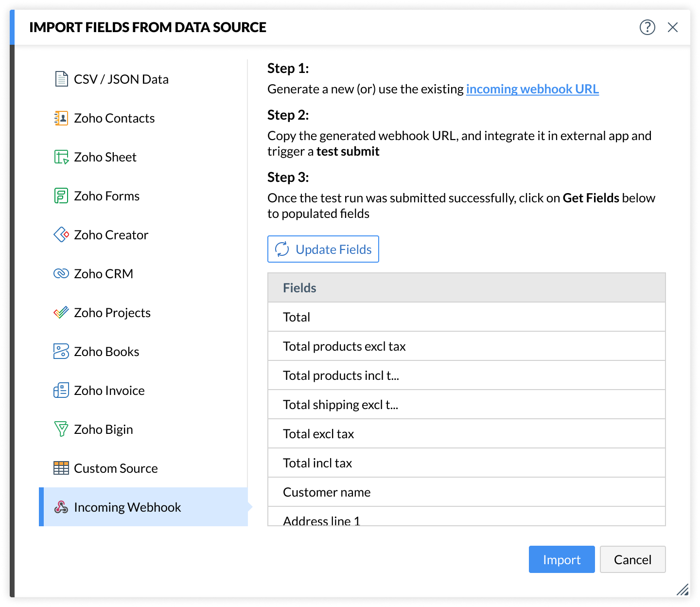Switch to Zoho Invoice data source
The image size is (700, 607).
(x=109, y=391)
